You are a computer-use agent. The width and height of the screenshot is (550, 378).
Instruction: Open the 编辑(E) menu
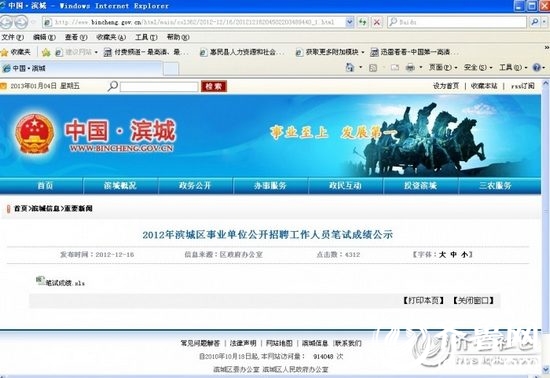44,37
